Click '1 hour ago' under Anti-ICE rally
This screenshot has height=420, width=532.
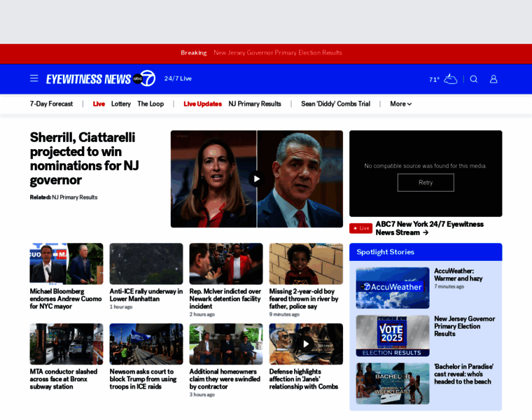pos(121,307)
